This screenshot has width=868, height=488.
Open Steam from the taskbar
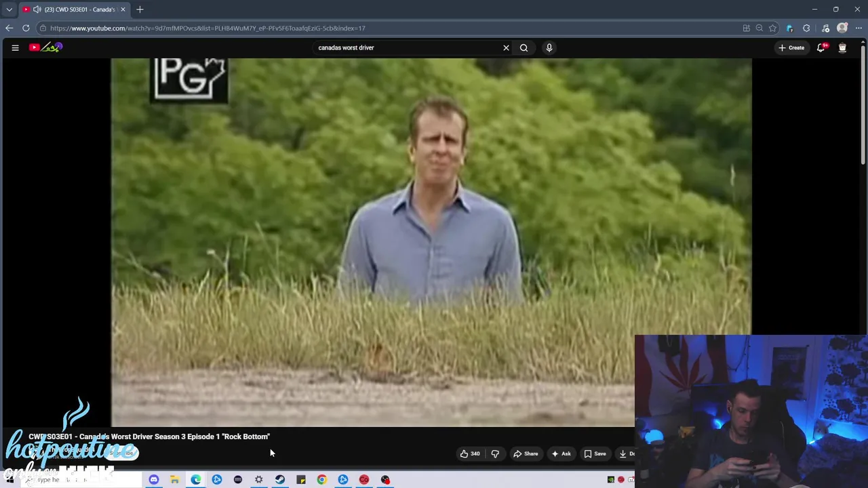(x=279, y=480)
